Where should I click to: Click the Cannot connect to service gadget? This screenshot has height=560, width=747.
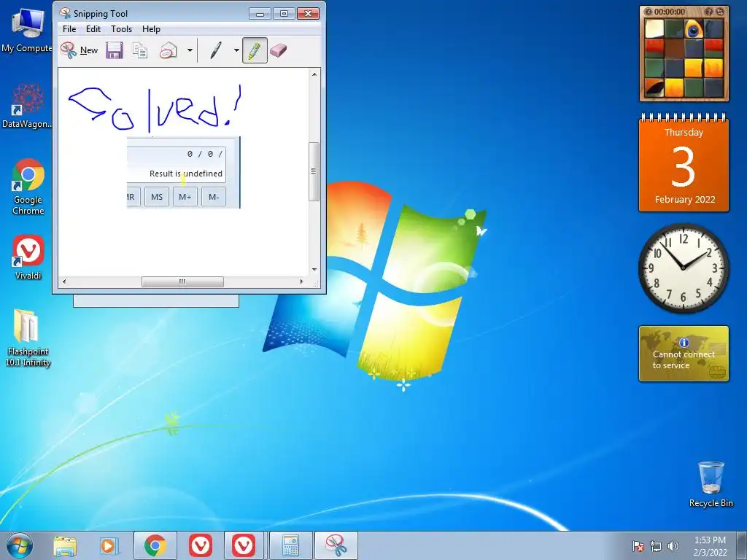coord(684,354)
